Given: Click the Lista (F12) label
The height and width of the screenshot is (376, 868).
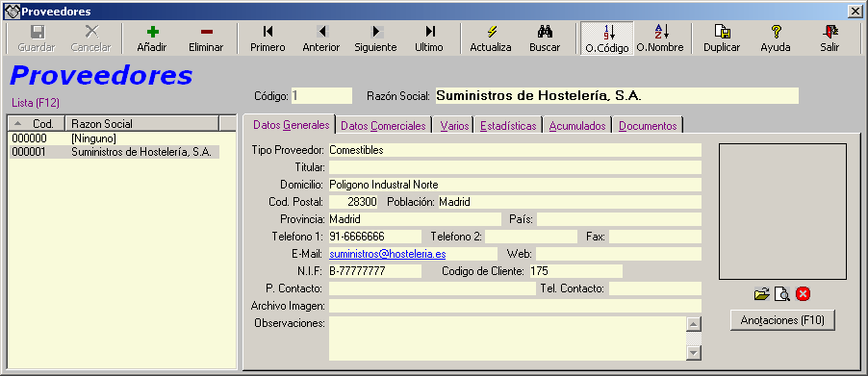Looking at the screenshot, I should coord(36,103).
